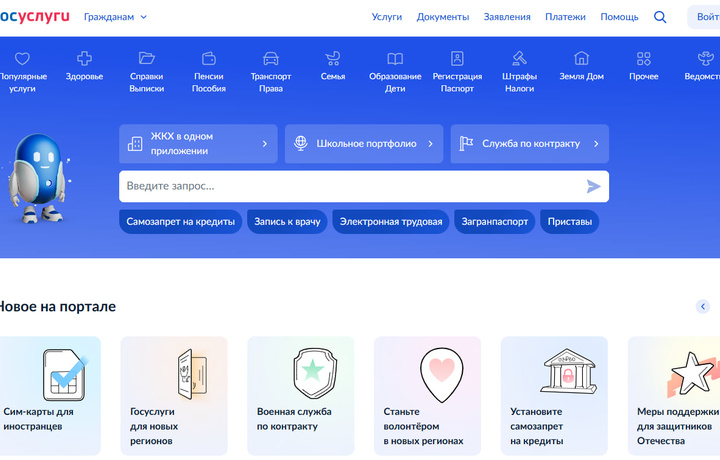Open Меры поддержки для защитников Отечества card
Image resolution: width=720 pixels, height=460 pixels.
pyautogui.click(x=674, y=396)
